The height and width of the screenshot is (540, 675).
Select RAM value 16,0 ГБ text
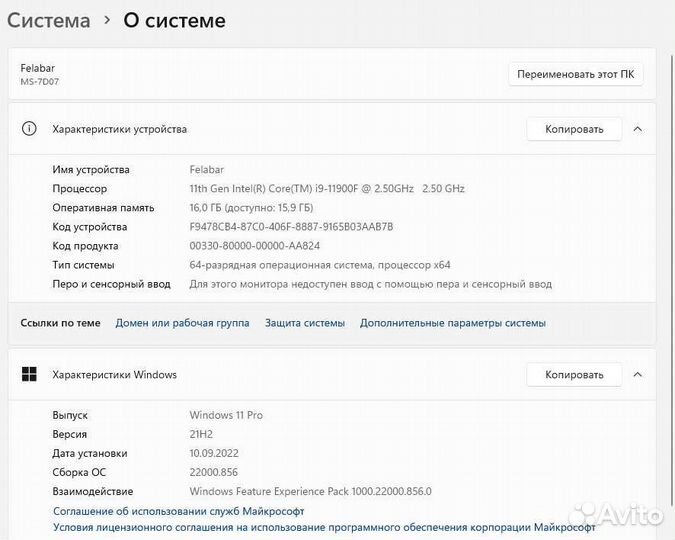point(251,208)
